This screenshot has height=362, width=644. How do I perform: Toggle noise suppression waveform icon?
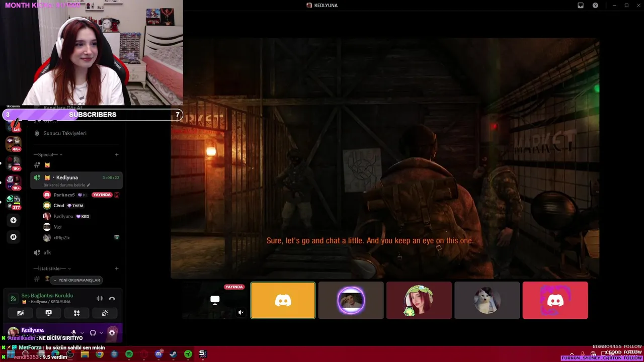pos(100,298)
